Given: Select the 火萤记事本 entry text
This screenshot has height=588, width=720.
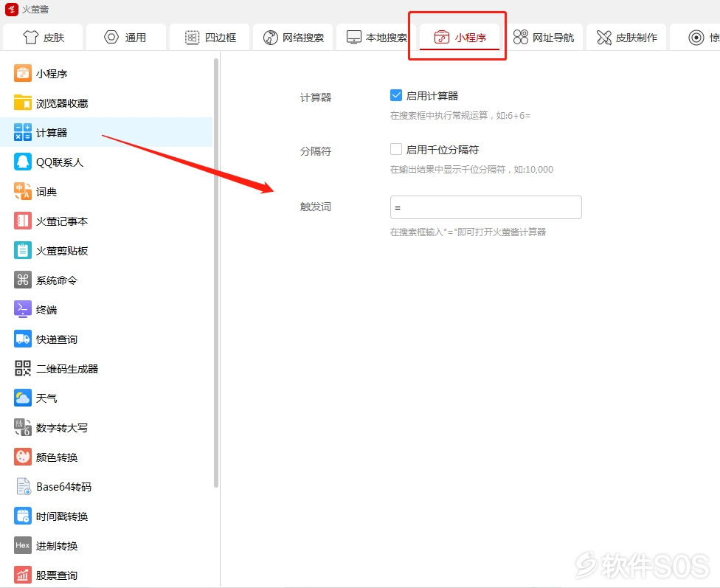Looking at the screenshot, I should pos(62,221).
